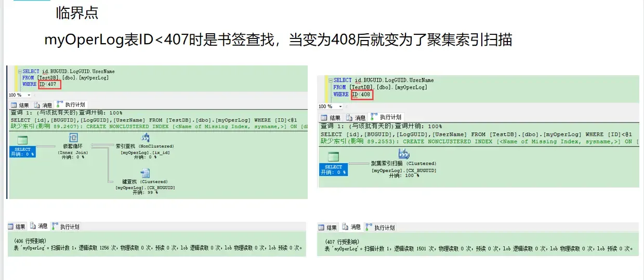Open the 执行计划 tab above the 406 行受影响 message
Image resolution: width=644 pixels, height=280 pixels.
pos(65,226)
